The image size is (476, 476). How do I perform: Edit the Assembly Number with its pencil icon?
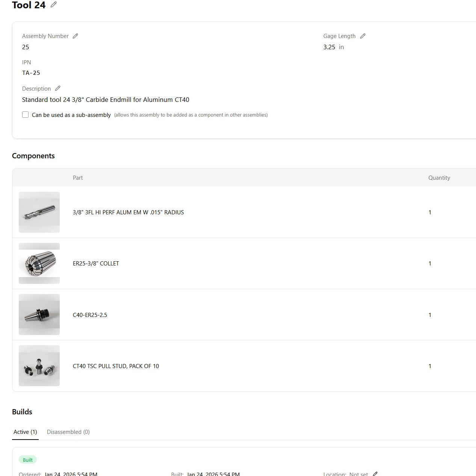click(75, 36)
